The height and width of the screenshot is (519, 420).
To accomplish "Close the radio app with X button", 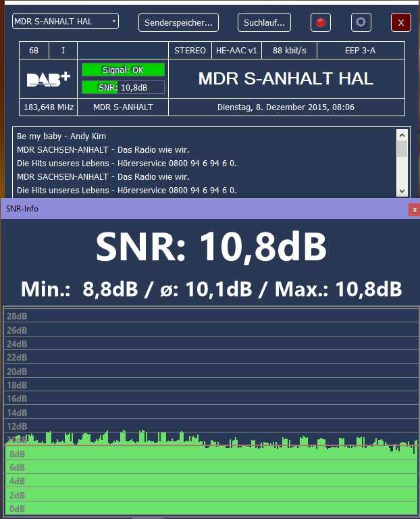I will click(x=401, y=22).
